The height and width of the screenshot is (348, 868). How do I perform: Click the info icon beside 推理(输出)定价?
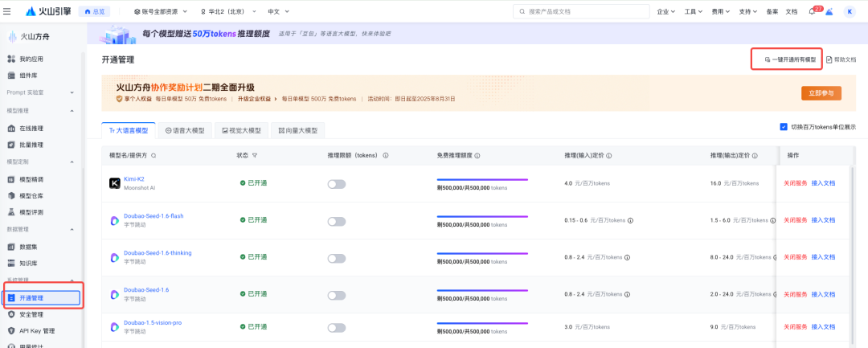pos(755,155)
